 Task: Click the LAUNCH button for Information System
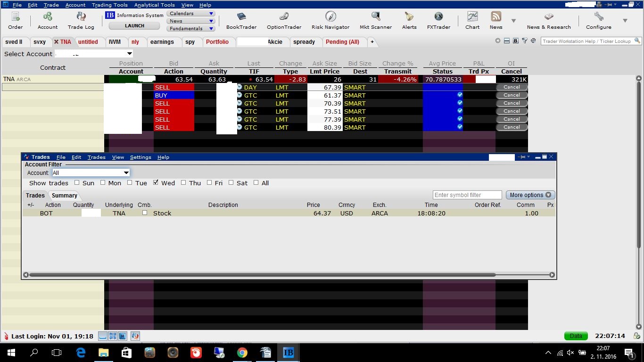click(134, 25)
